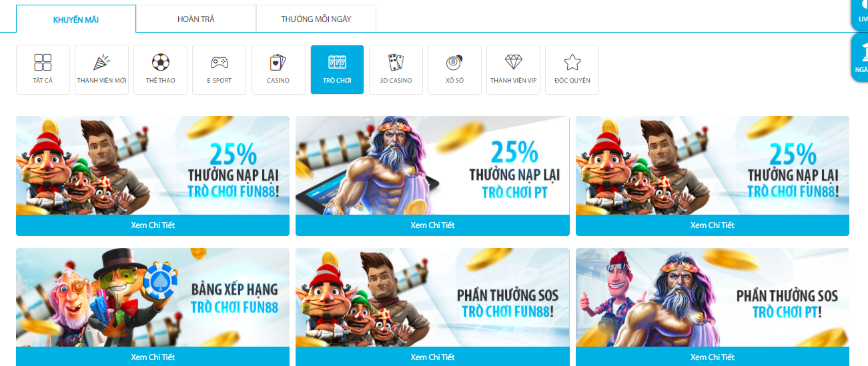The height and width of the screenshot is (366, 868).
Task: Open the Zeus 25% Thưởng Nạp Lại PT banner
Action: (x=432, y=165)
